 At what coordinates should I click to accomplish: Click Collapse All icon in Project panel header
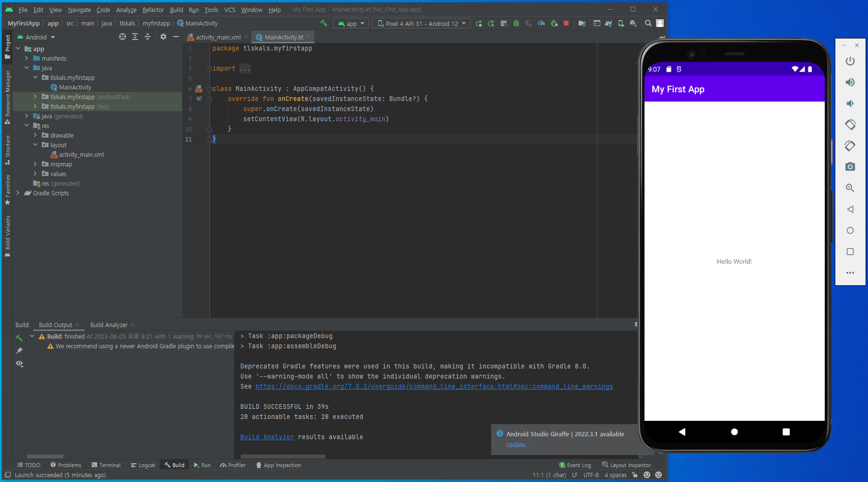(148, 37)
